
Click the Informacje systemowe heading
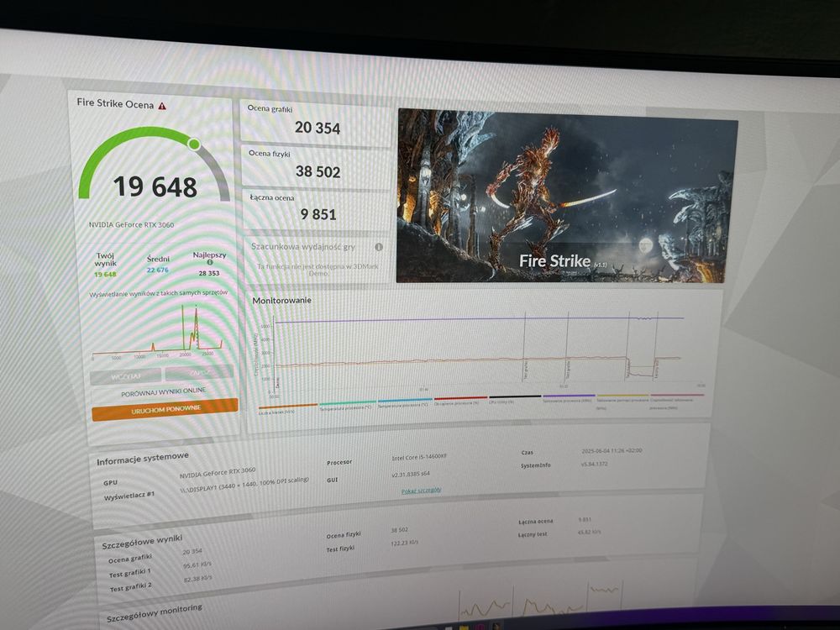[x=143, y=459]
